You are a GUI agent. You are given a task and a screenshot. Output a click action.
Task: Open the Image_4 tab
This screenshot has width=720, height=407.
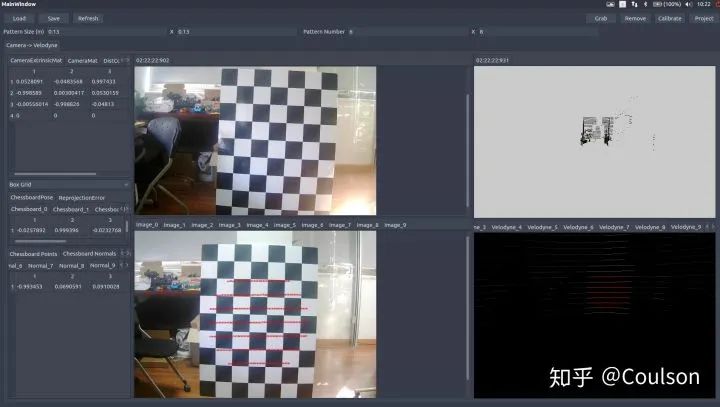257,225
